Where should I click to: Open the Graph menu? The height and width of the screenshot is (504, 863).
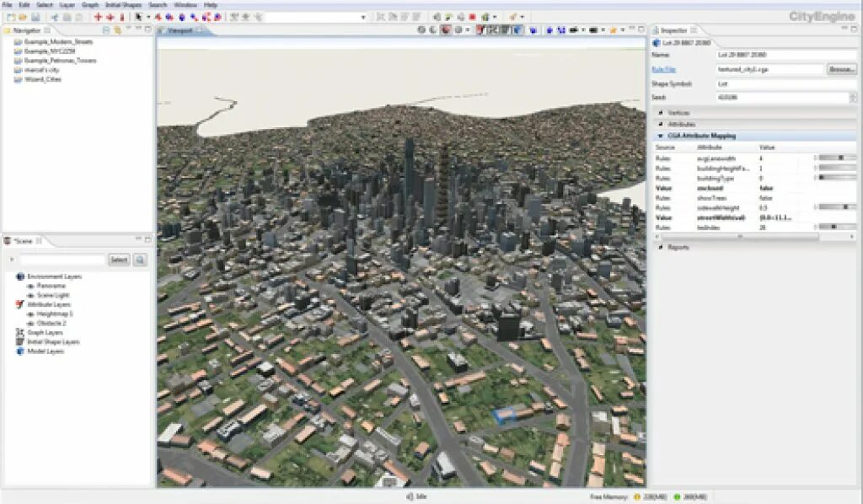pyautogui.click(x=90, y=5)
